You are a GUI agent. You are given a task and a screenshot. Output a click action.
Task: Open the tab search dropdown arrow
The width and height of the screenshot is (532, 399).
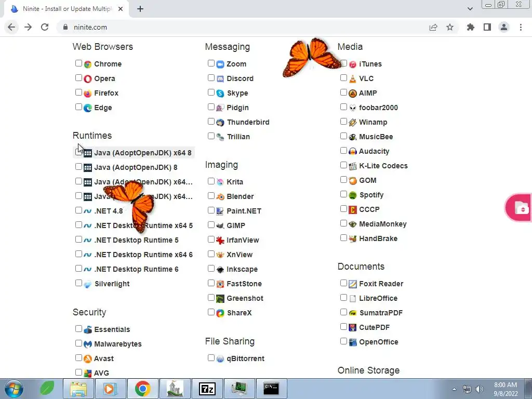point(470,9)
